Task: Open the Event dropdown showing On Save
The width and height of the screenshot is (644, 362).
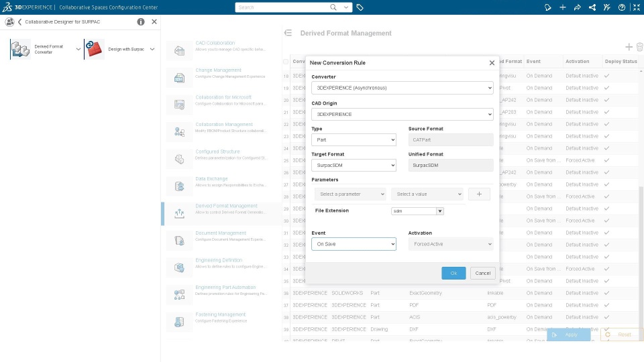Action: point(354,244)
